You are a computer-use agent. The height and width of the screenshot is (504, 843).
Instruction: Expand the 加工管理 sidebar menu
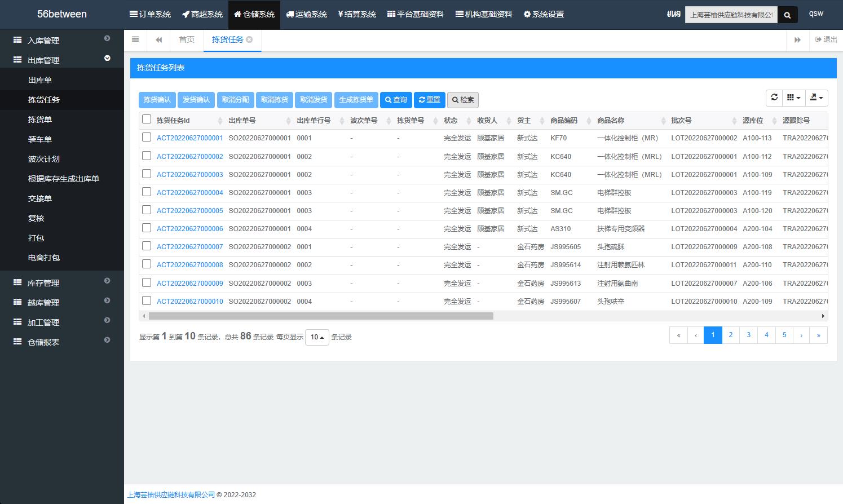pyautogui.click(x=107, y=320)
